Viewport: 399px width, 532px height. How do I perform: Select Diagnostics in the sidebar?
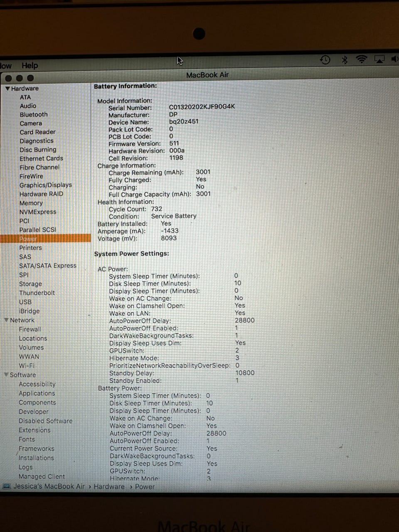pyautogui.click(x=37, y=141)
